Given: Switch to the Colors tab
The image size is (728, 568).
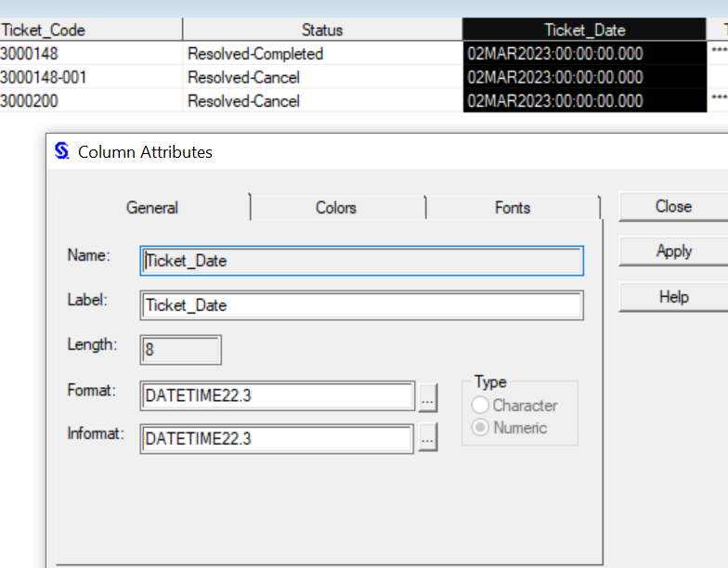Looking at the screenshot, I should [335, 208].
